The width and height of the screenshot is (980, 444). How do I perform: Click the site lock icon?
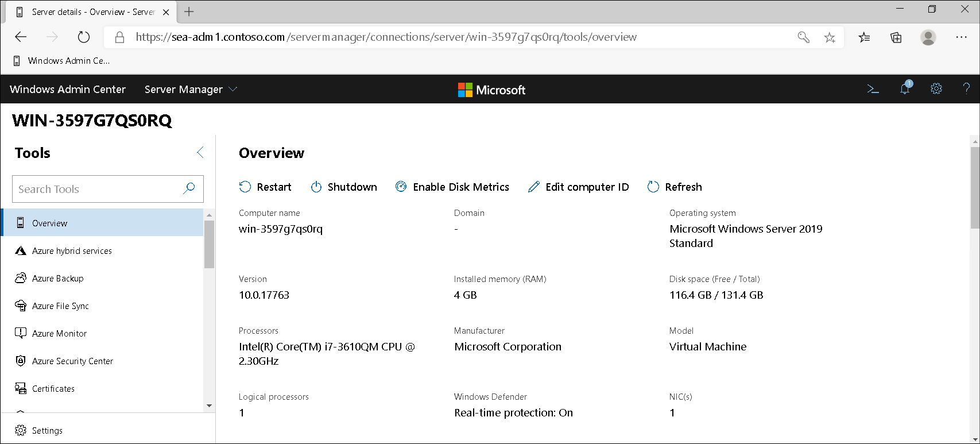coord(119,37)
